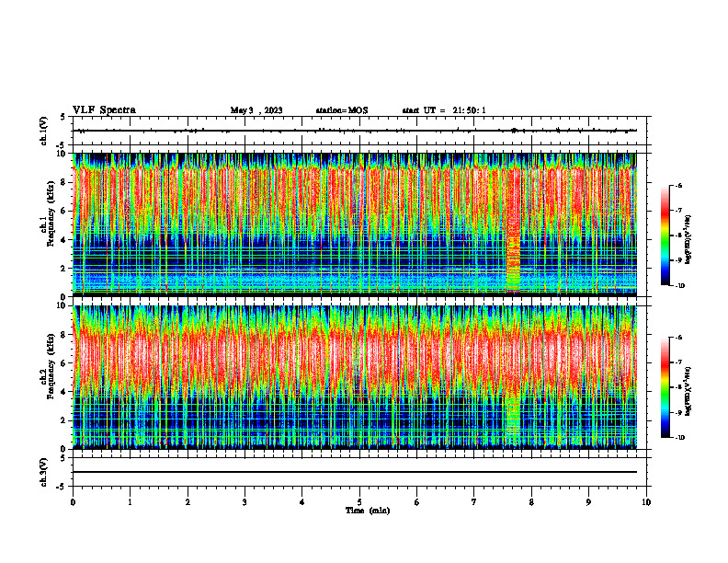Select the date label "May 3 , 2023"
This screenshot has width=728, height=563.
256,110
